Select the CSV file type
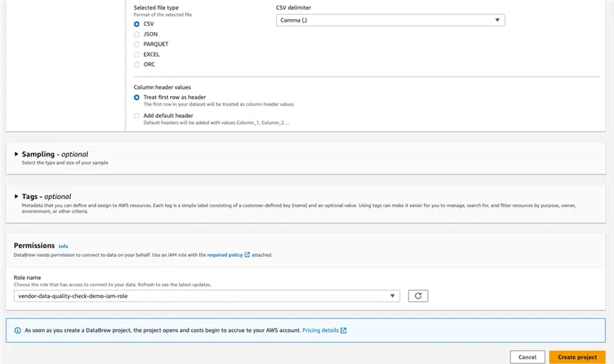This screenshot has height=364, width=614. click(x=136, y=25)
